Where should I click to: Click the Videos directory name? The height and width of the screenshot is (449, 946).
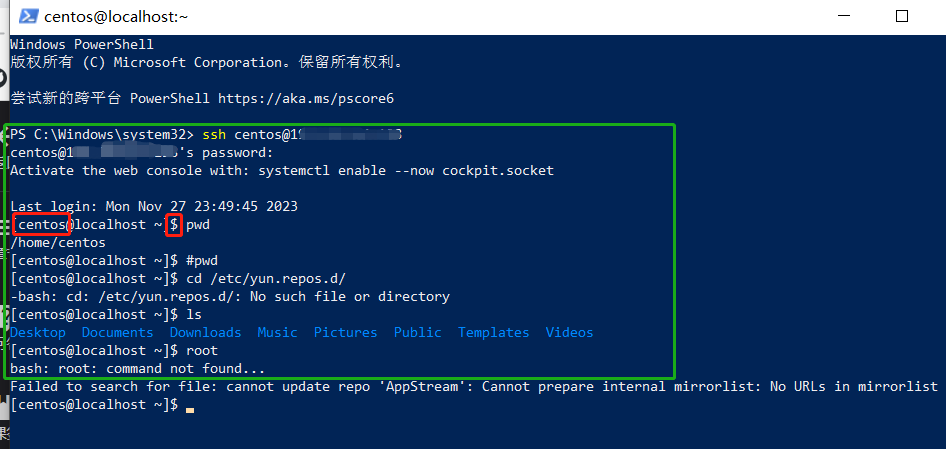[570, 333]
